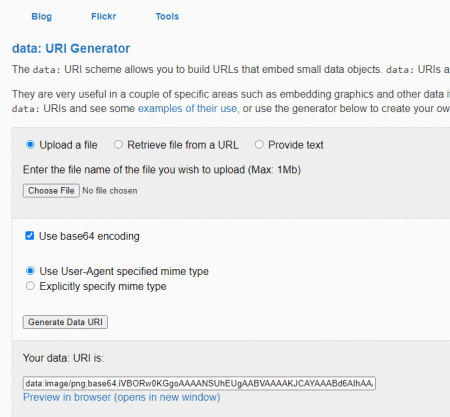Choose the 'Provide text' radio circle
450x417 pixels.
[259, 145]
